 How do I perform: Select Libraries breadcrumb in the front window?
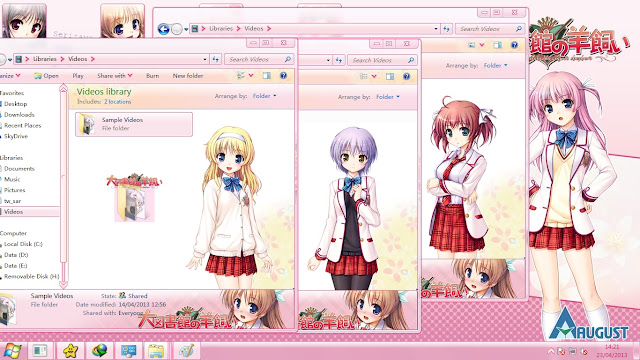(x=44, y=59)
